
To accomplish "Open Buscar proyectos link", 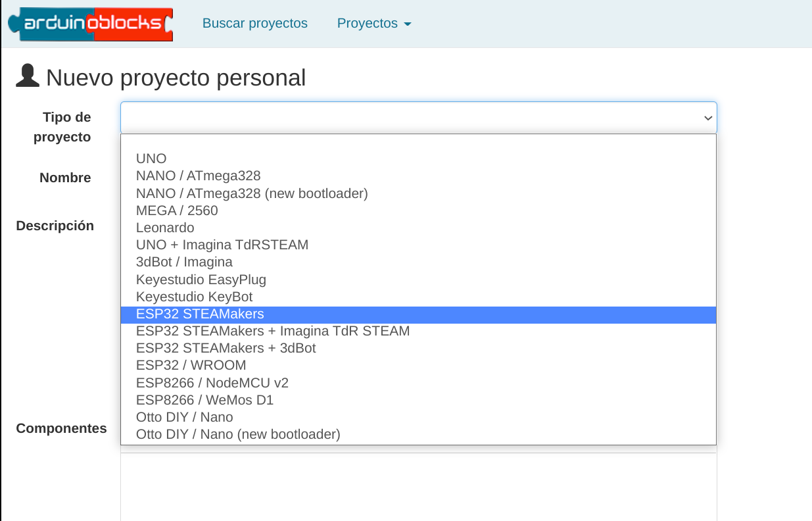I will click(x=255, y=23).
